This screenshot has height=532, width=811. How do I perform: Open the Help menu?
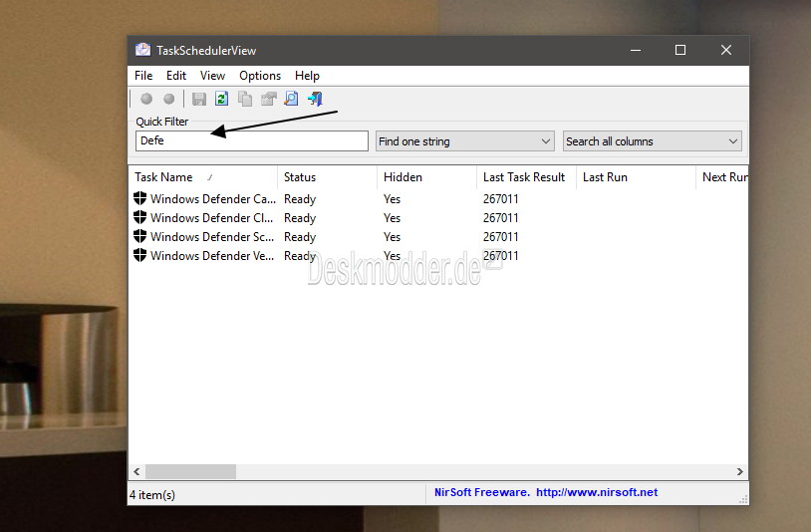(x=307, y=76)
